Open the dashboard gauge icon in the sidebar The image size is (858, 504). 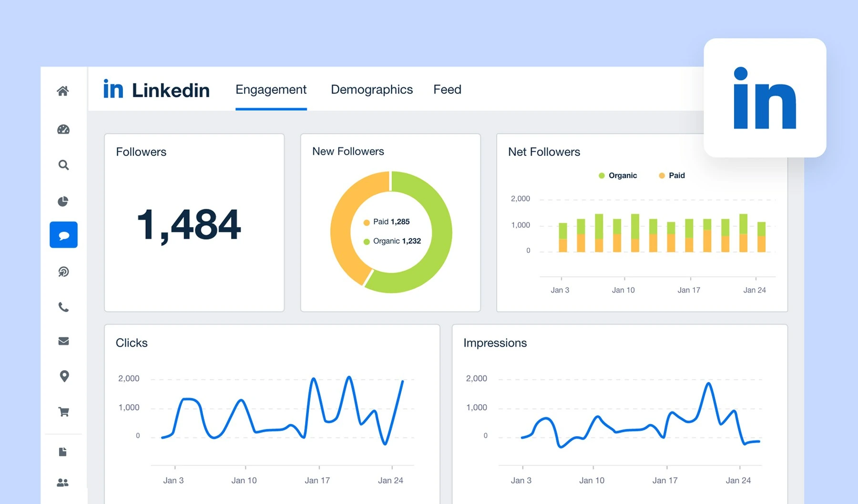(63, 129)
